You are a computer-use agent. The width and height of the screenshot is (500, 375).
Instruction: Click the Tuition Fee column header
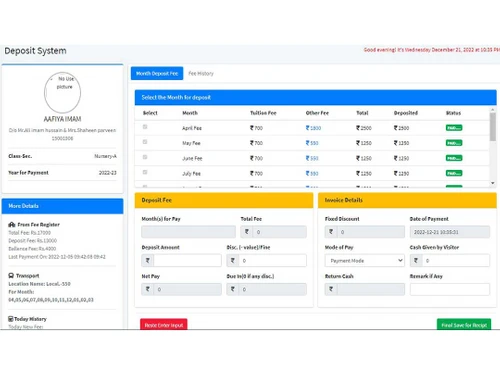point(263,113)
